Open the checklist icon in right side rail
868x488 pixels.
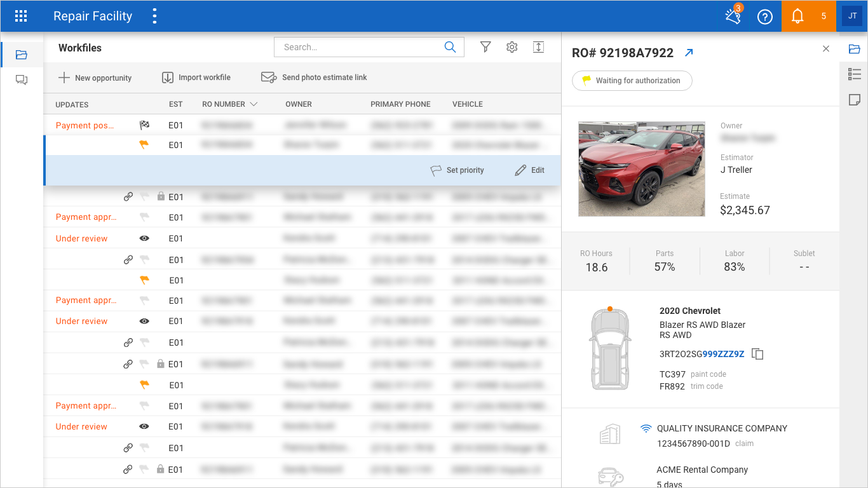(854, 74)
